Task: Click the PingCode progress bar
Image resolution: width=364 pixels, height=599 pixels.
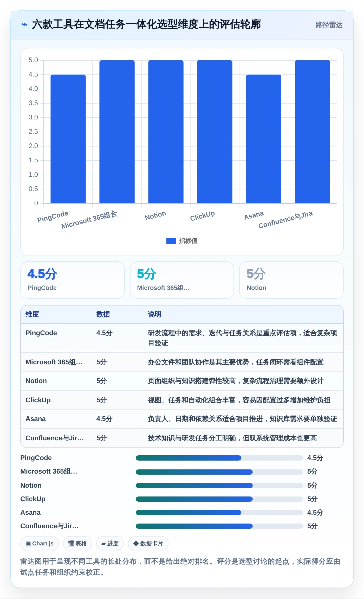Action: tap(219, 458)
